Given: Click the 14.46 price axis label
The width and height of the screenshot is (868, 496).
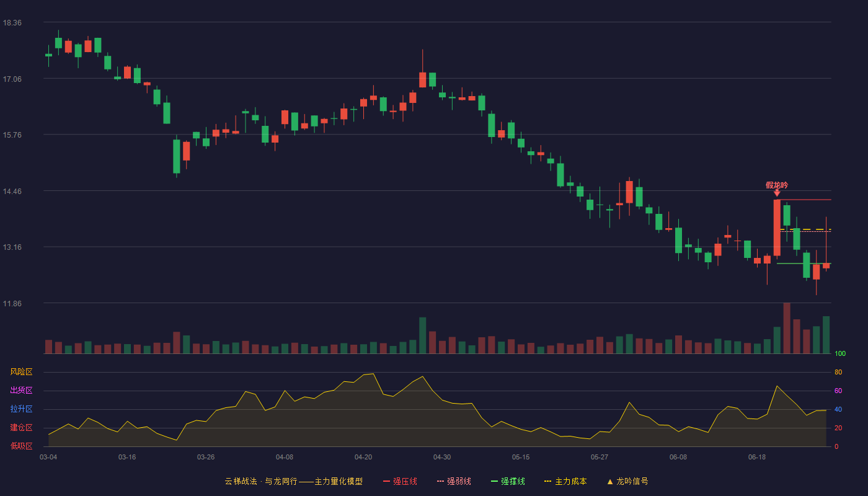Looking at the screenshot, I should [x=12, y=192].
